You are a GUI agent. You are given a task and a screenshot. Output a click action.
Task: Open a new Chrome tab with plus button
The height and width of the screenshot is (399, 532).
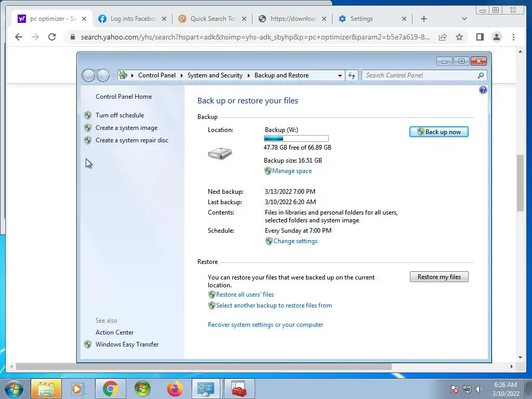[x=424, y=19]
